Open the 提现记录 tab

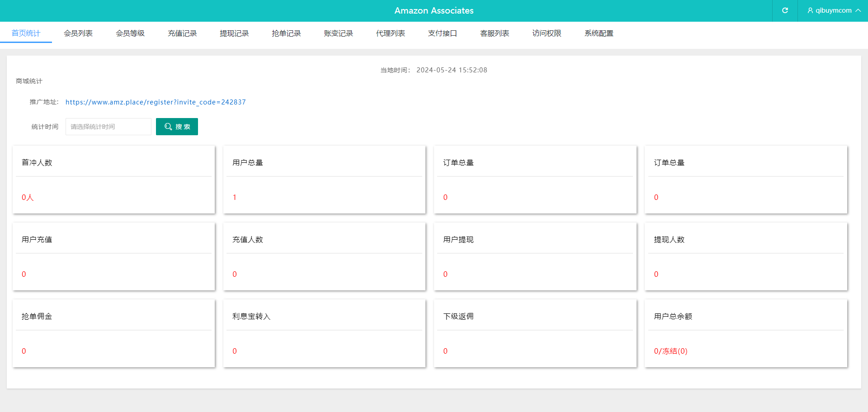(234, 33)
